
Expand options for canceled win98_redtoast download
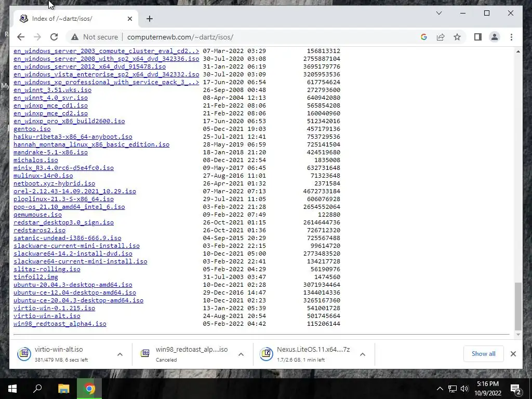pos(241,354)
